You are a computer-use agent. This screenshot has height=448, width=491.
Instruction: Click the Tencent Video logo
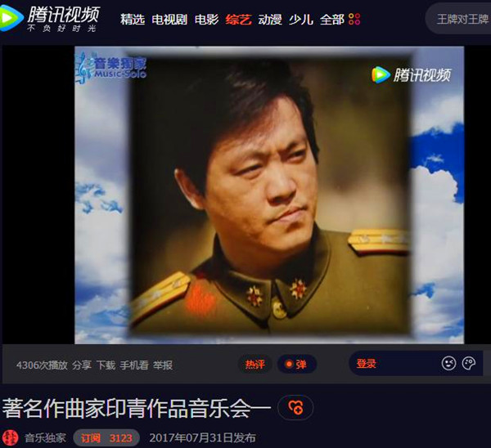50,18
